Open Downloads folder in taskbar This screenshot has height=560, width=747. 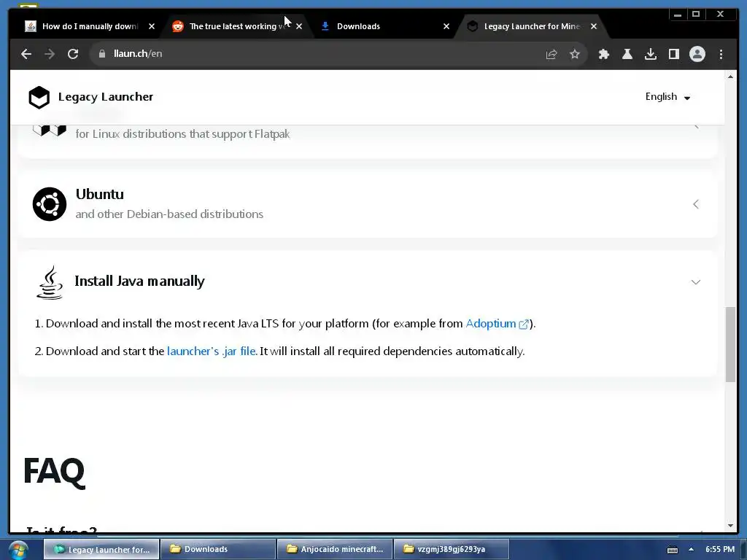click(x=218, y=550)
